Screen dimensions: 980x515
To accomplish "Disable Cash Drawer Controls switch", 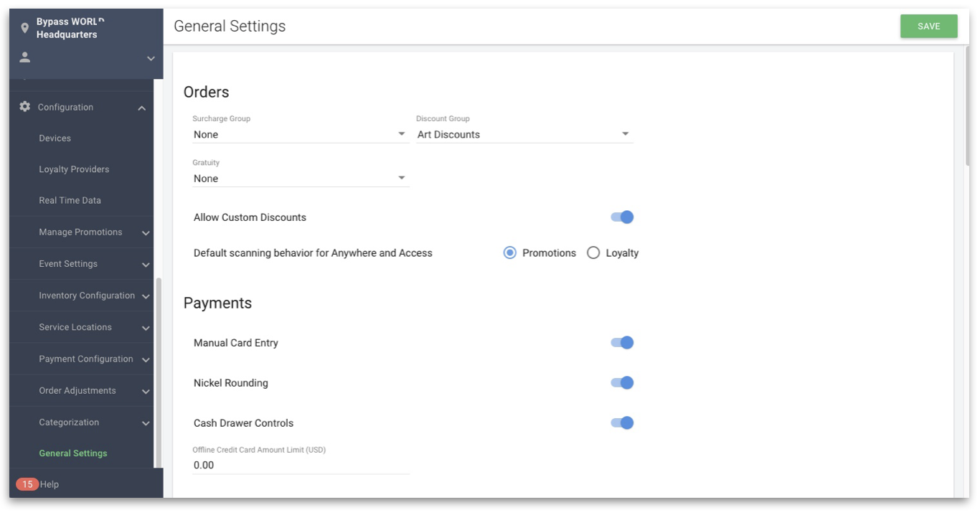I will [x=622, y=422].
